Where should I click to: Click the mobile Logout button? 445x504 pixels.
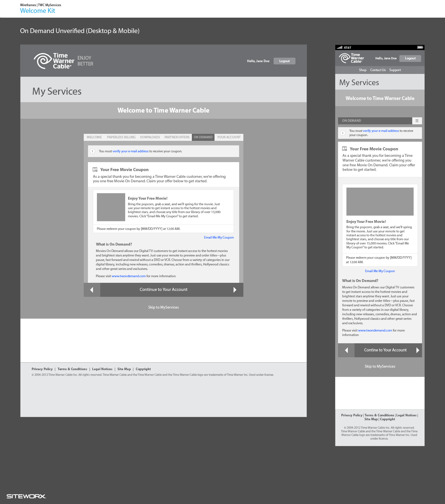click(410, 58)
